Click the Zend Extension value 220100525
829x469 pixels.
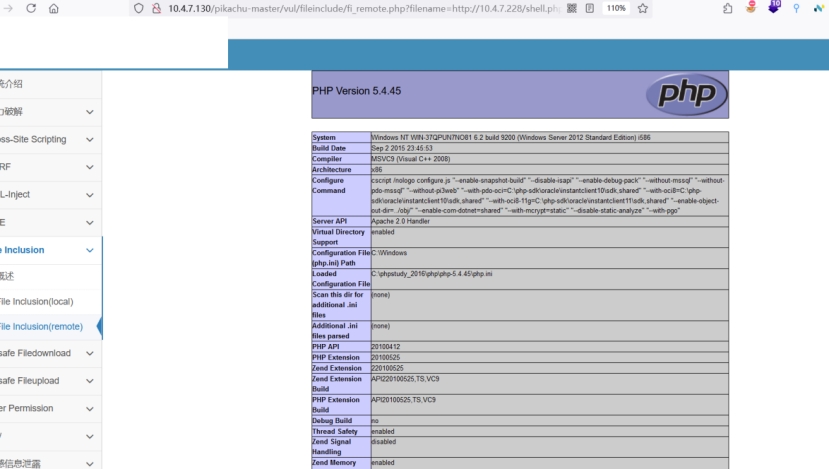pos(387,368)
